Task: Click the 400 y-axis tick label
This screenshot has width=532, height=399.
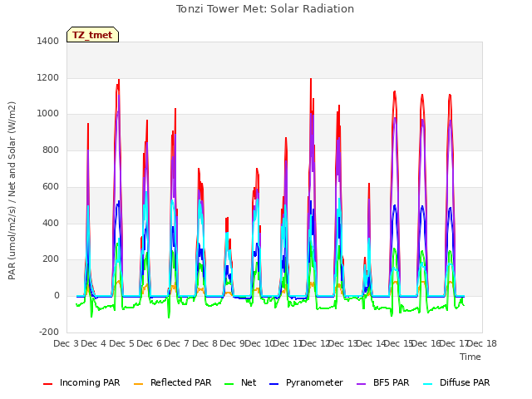Action: coord(51,224)
